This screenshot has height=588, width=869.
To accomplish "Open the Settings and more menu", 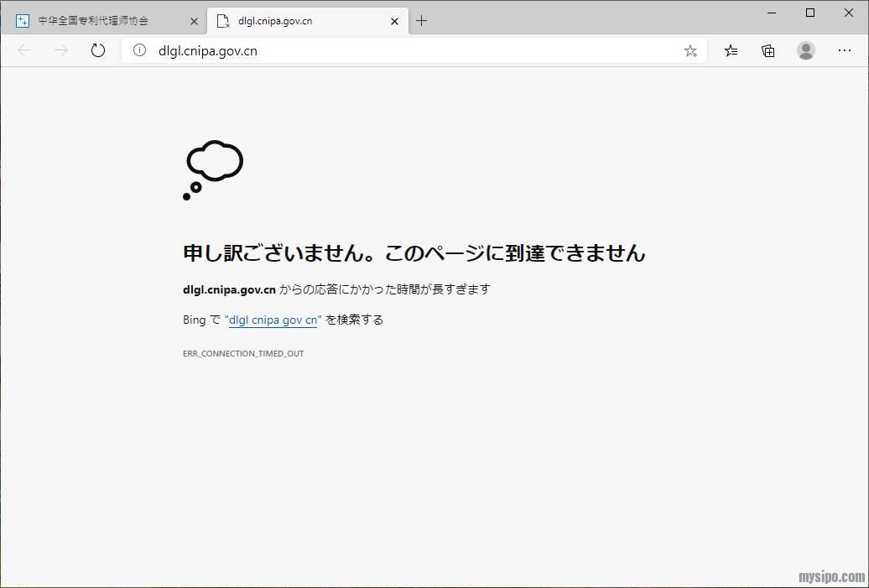I will tap(845, 50).
